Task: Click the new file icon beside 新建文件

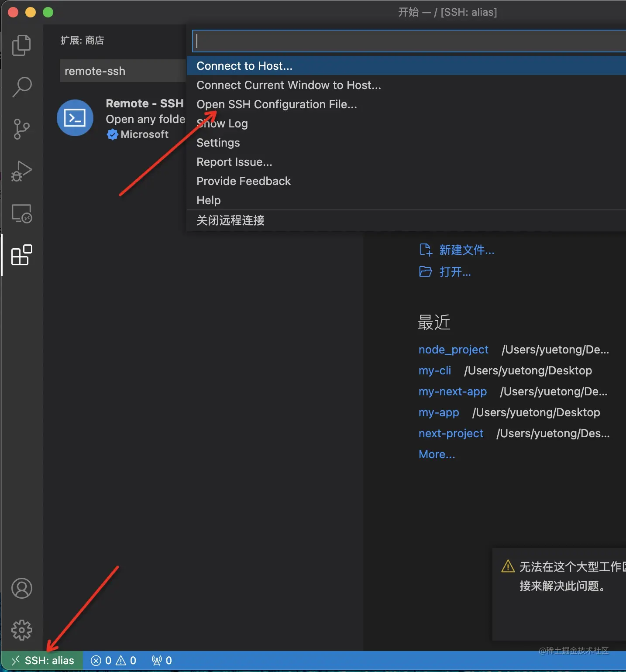Action: (425, 250)
